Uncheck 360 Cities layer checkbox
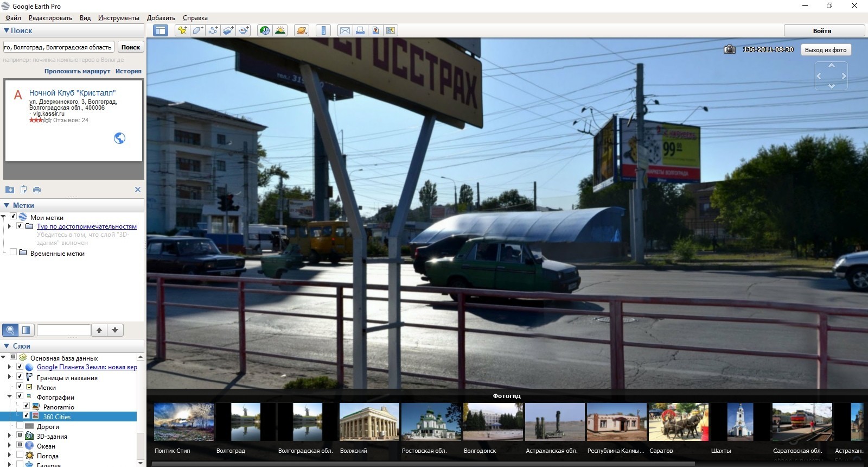 [26, 416]
